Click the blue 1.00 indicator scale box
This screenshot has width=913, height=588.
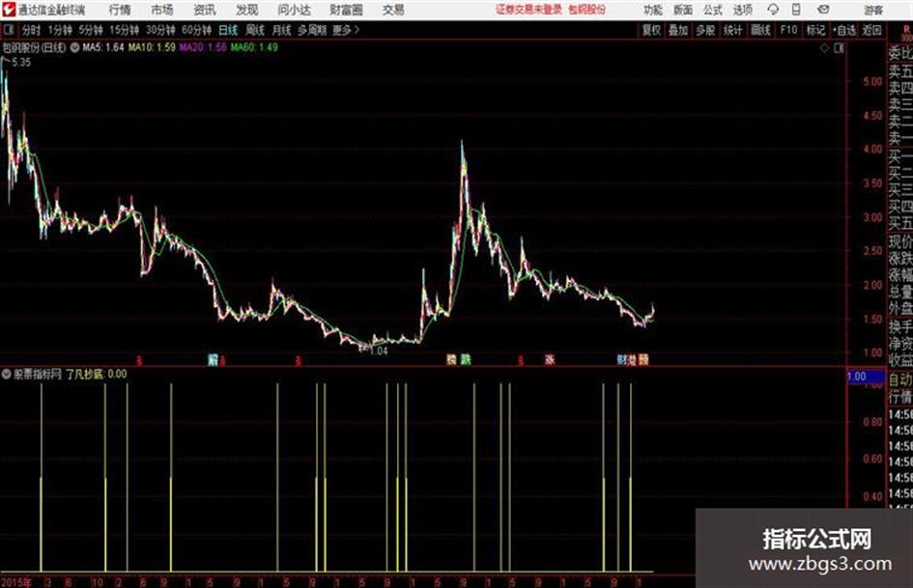(x=866, y=377)
